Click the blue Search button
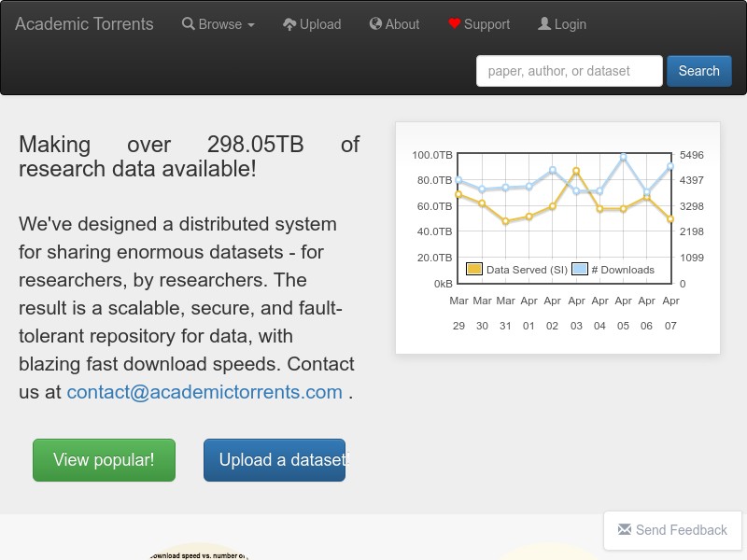Screen dimensions: 747x560 pos(698,71)
